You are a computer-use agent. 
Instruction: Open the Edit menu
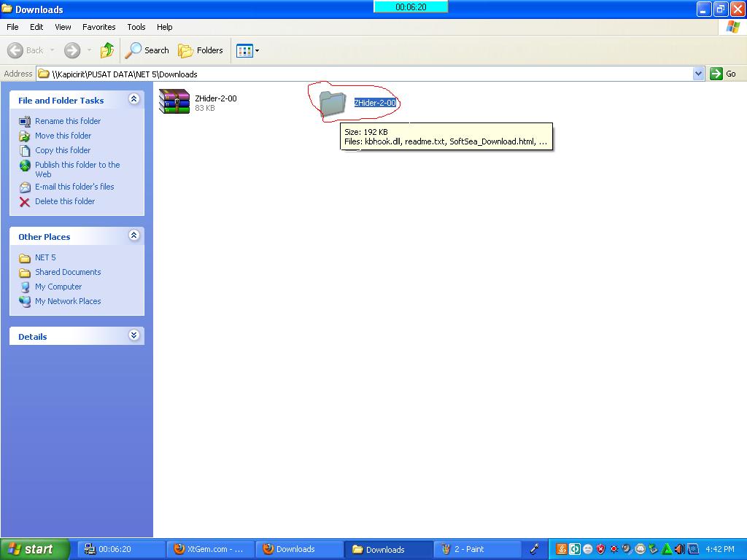click(x=36, y=27)
